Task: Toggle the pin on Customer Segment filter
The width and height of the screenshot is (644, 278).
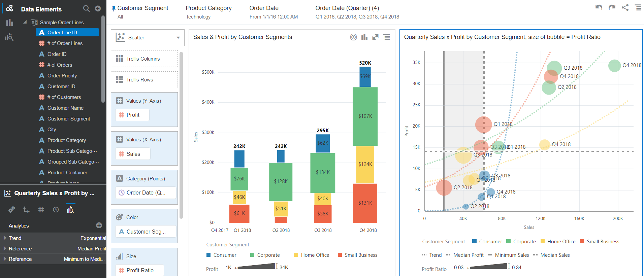Action: 114,8
